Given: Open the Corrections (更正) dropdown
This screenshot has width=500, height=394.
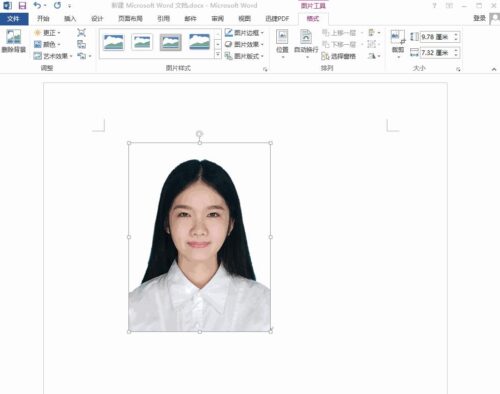Looking at the screenshot, I should (47, 33).
